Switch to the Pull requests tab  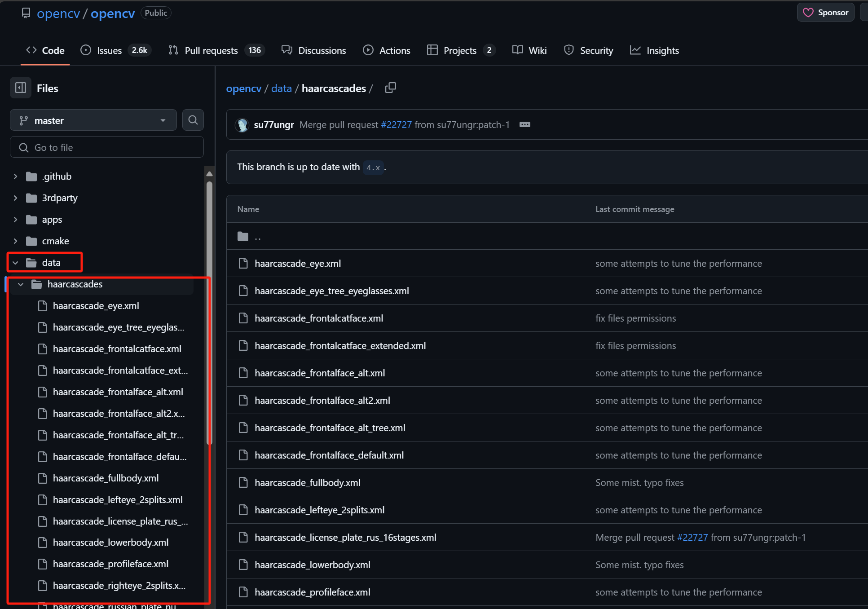[211, 50]
